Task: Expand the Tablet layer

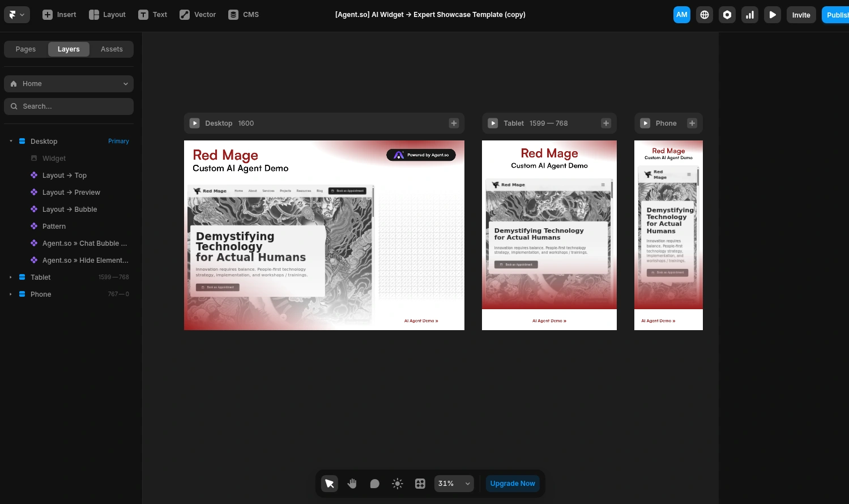Action: [x=11, y=277]
